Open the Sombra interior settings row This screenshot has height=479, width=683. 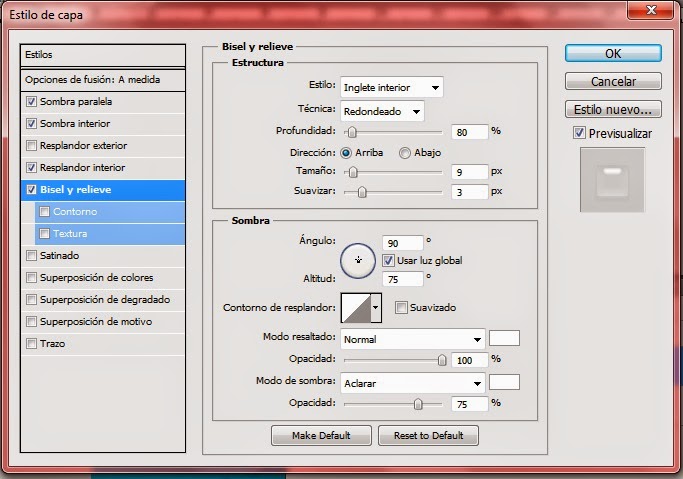click(103, 124)
